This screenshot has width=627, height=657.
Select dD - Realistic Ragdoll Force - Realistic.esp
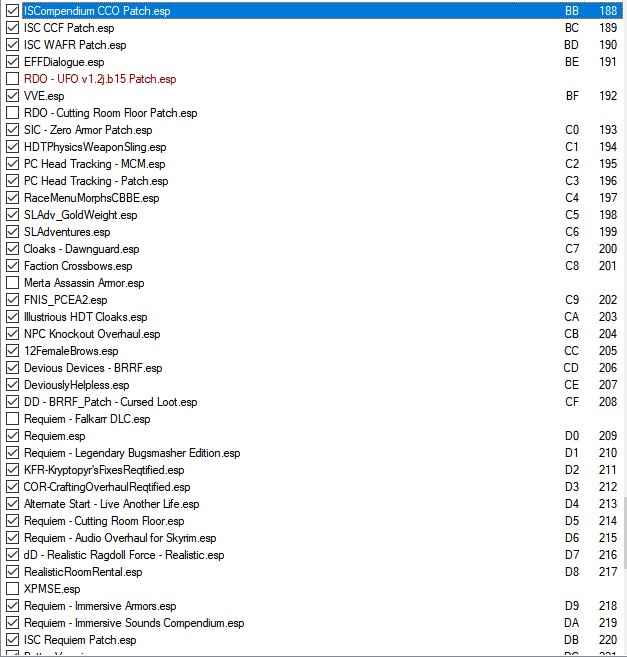[124, 555]
